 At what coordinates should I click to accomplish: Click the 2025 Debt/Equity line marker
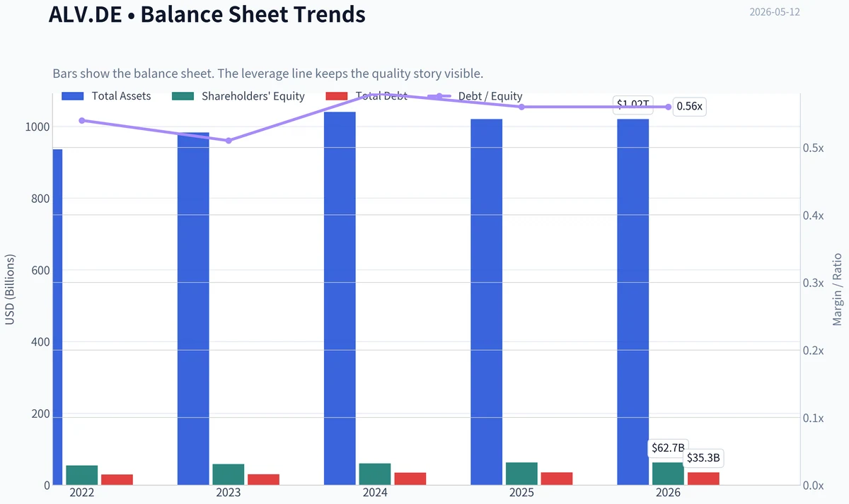[x=521, y=107]
